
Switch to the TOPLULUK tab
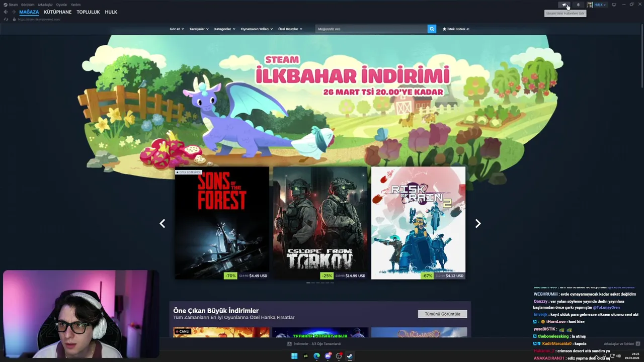pyautogui.click(x=88, y=12)
